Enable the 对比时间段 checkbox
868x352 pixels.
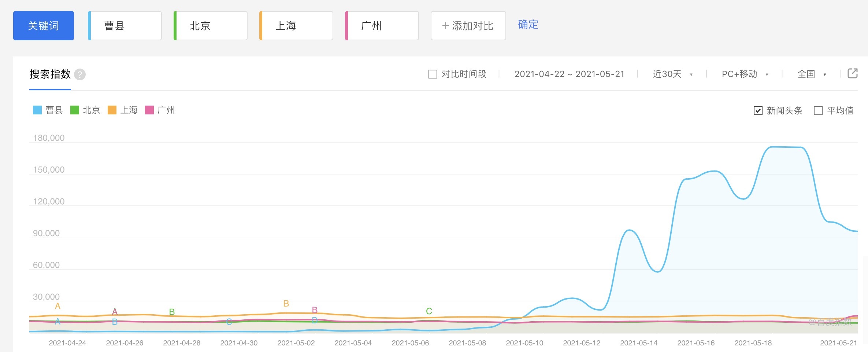click(x=433, y=74)
